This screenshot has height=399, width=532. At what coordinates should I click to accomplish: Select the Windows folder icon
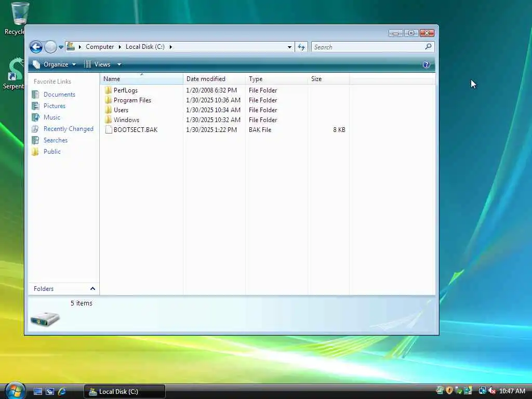pyautogui.click(x=108, y=119)
